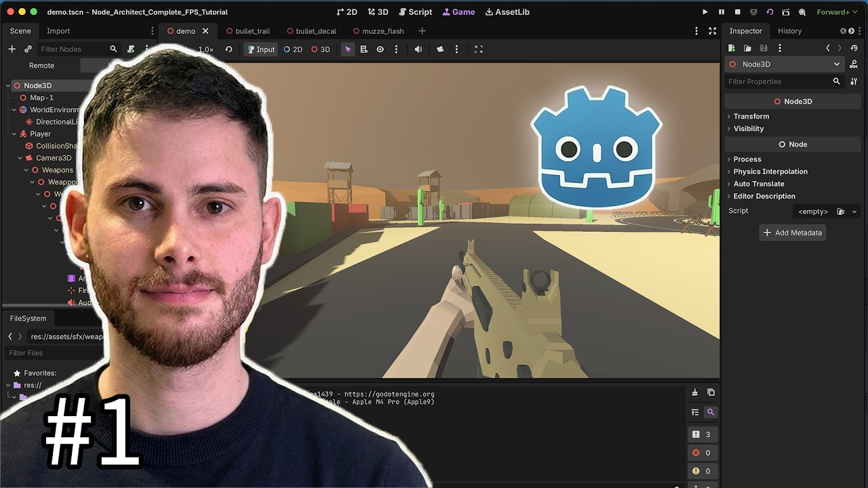
Task: Add a new scene tab
Action: click(422, 31)
